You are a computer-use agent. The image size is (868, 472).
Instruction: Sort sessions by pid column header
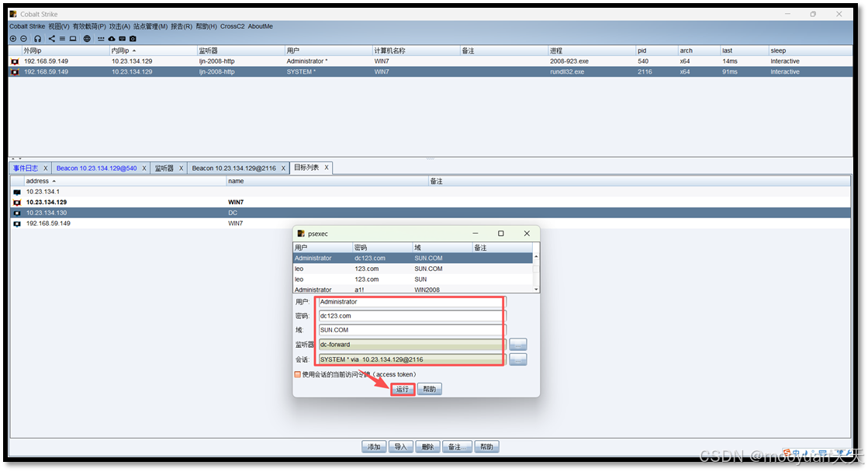[656, 50]
